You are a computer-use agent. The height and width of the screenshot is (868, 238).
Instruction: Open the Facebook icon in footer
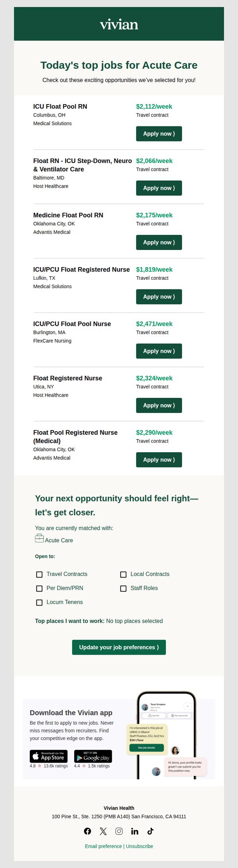pyautogui.click(x=88, y=831)
